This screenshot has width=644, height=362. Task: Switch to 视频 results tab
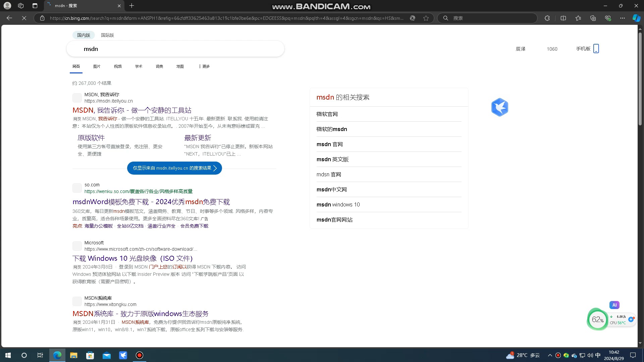coord(118,66)
